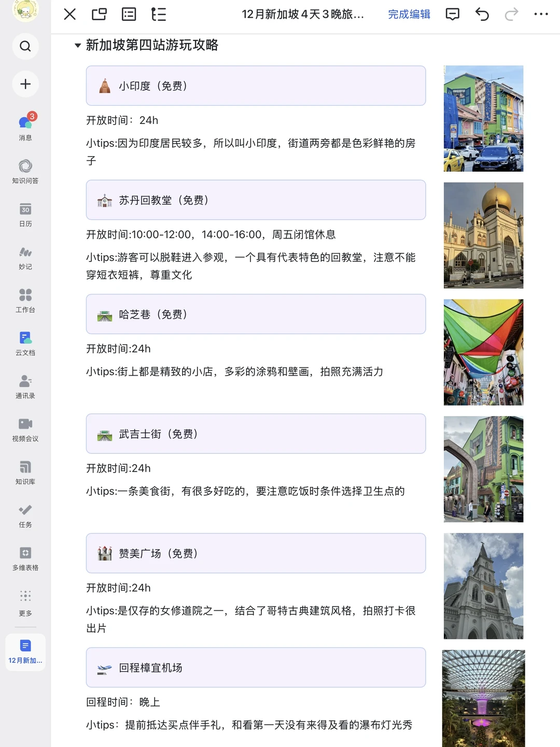This screenshot has width=560, height=747.
Task: Open 多维表格 Base from sidebar
Action: coord(25,559)
